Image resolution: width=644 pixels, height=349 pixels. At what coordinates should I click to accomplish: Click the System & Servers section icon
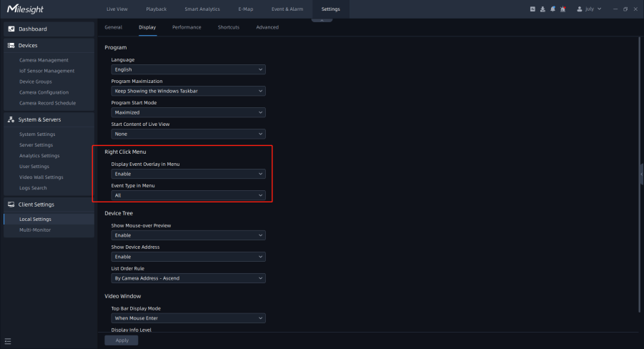point(11,119)
